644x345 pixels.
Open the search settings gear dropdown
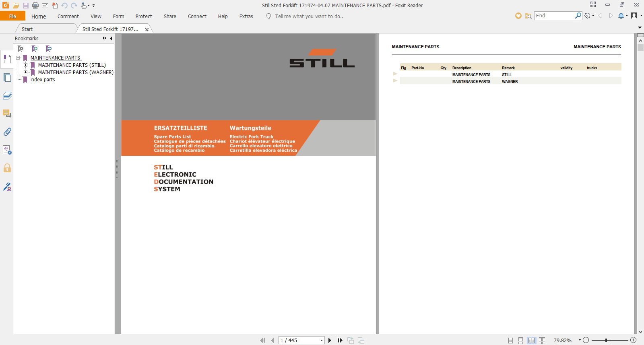point(589,16)
